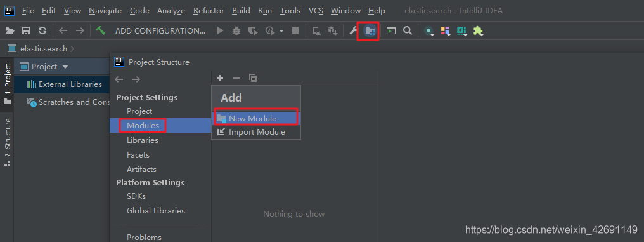
Task: Toggle the 1: Project tool window tab
Action: [x=8, y=84]
